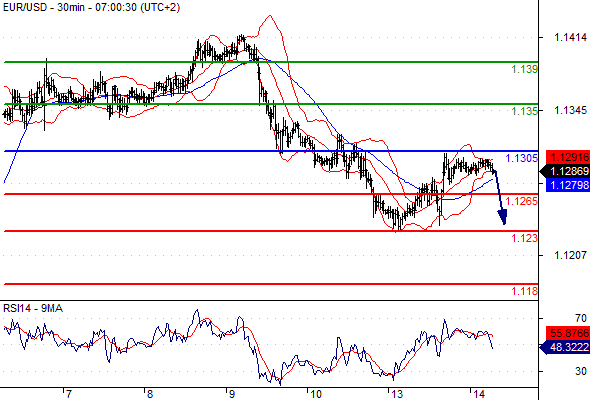590x400 pixels.
Task: Click the 1.1265 support level label
Action: pyautogui.click(x=522, y=201)
